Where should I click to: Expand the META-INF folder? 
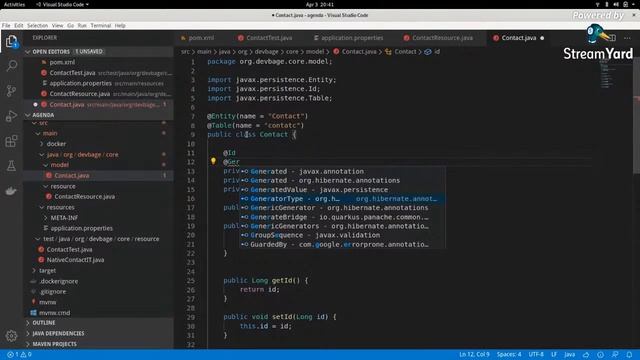(x=46, y=218)
